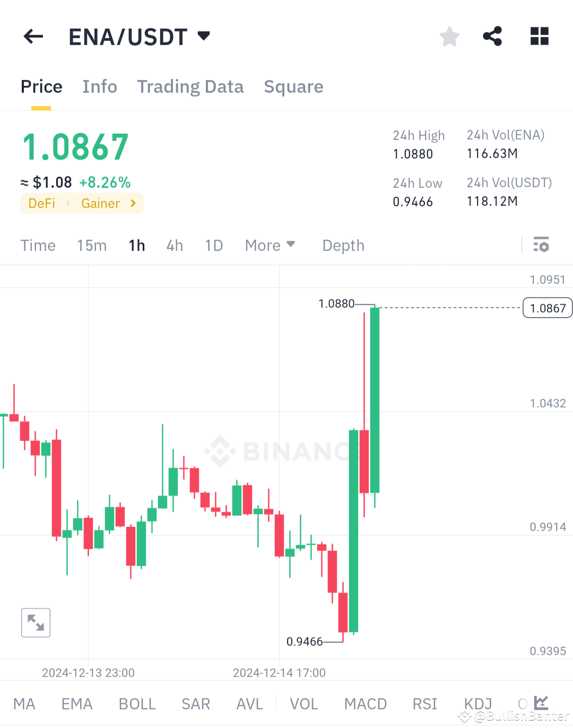Open the share icon for ENA/USDT
This screenshot has width=573, height=728.
point(492,36)
